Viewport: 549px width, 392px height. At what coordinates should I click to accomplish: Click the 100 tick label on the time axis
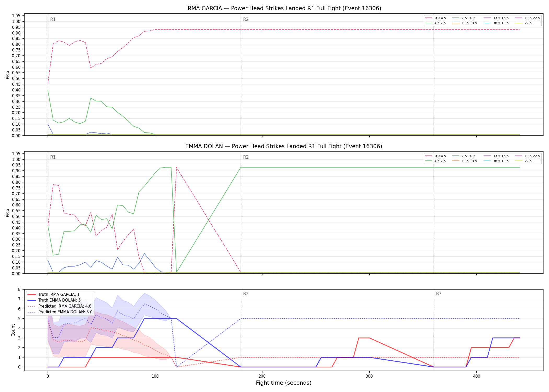[x=155, y=376]
